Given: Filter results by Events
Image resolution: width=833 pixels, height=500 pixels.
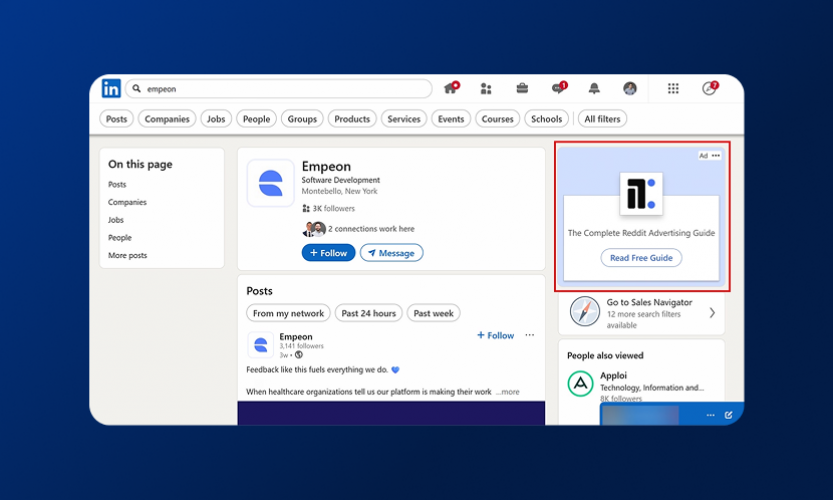Looking at the screenshot, I should point(451,119).
